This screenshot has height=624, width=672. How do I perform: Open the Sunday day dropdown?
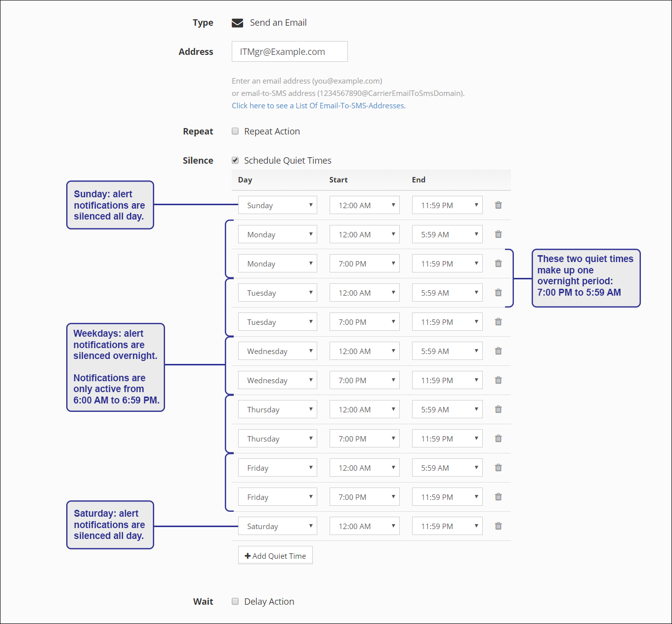[277, 205]
